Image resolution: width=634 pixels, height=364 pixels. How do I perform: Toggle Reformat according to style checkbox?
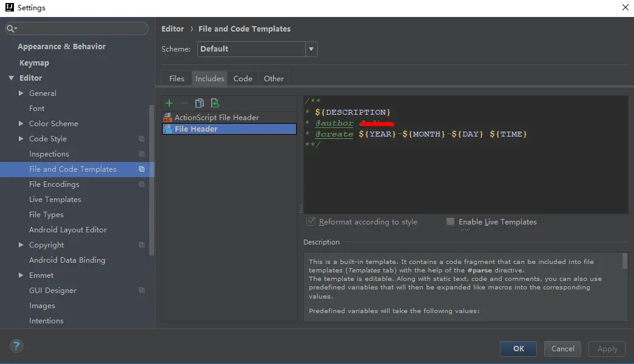click(311, 221)
